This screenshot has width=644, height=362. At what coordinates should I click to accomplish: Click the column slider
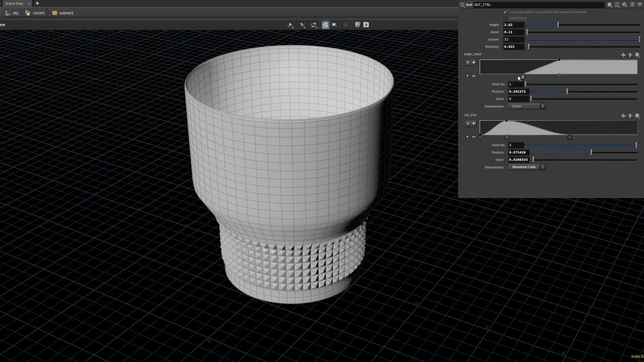pos(583,39)
